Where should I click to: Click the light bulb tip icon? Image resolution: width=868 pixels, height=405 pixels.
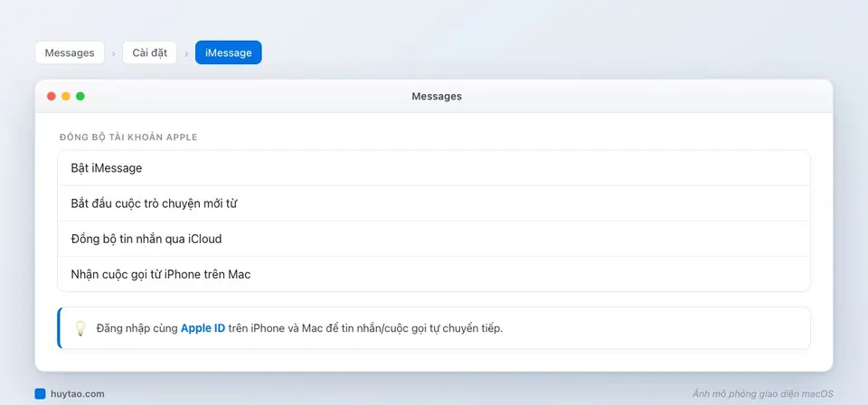click(80, 328)
